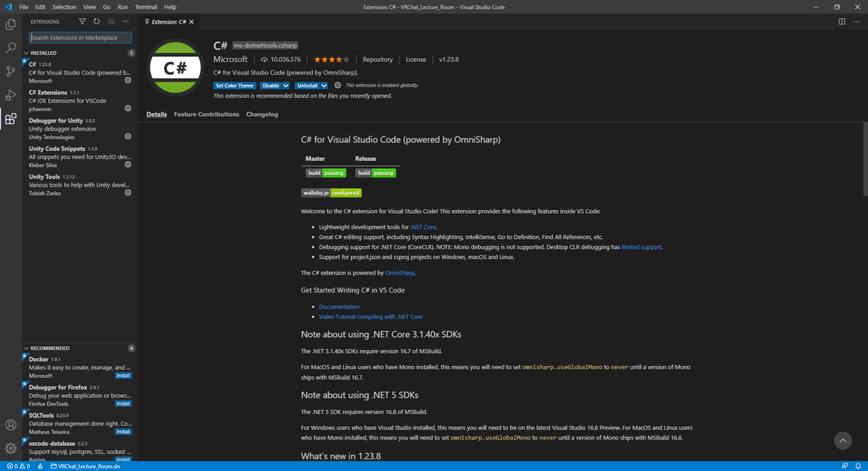Open the Disable button dropdown arrow
Viewport: 868px width, 471px height.
(x=285, y=86)
